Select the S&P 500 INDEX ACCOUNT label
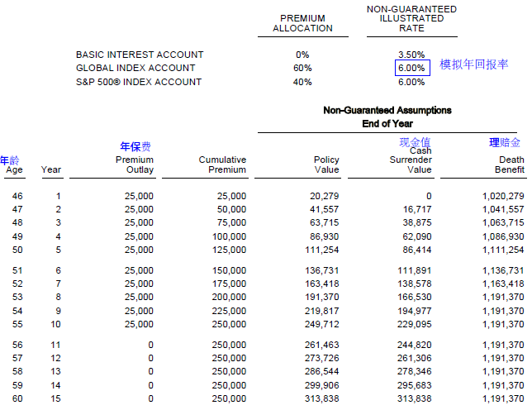The width and height of the screenshot is (532, 410). pos(139,82)
